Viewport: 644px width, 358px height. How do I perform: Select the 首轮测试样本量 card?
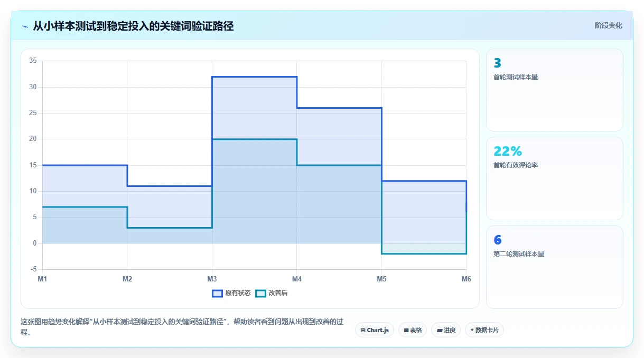[x=554, y=90]
